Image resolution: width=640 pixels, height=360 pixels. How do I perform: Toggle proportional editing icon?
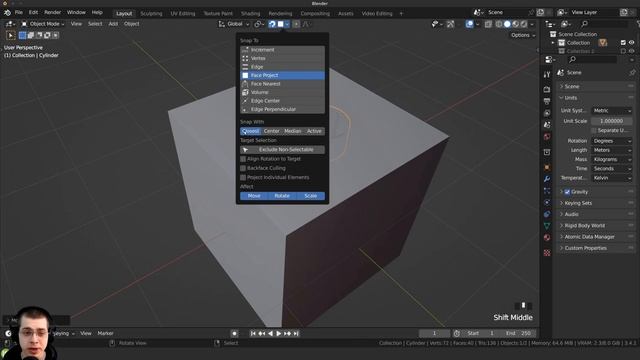click(x=296, y=24)
